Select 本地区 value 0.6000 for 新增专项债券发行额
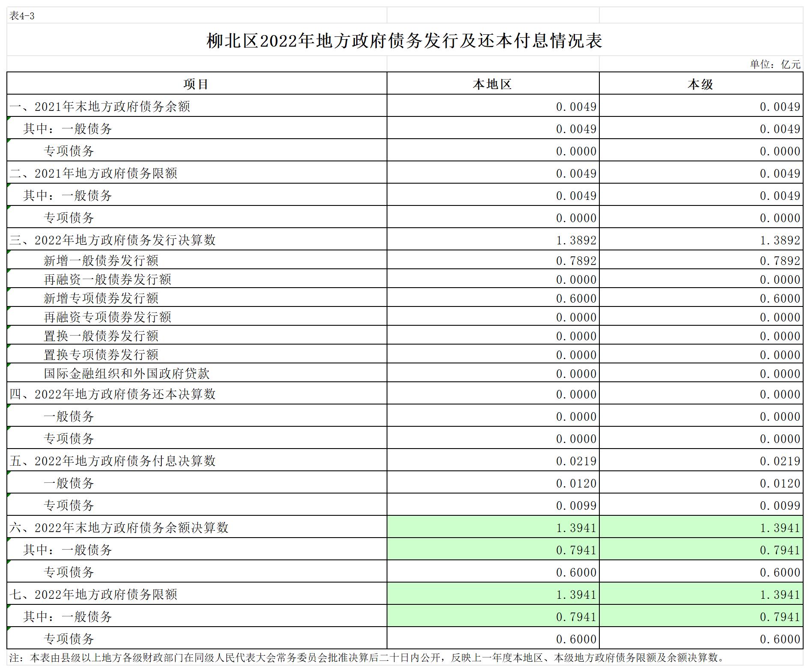 pos(493,297)
